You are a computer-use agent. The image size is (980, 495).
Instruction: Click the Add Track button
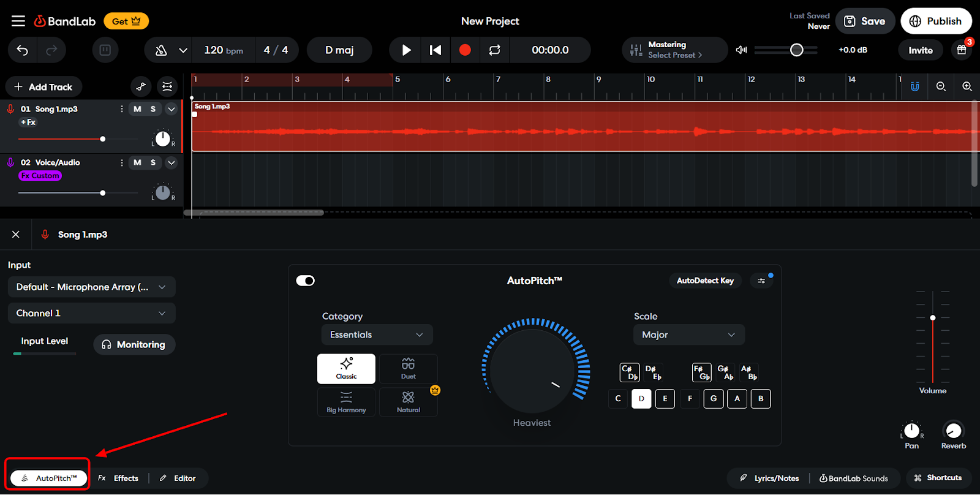(x=43, y=87)
